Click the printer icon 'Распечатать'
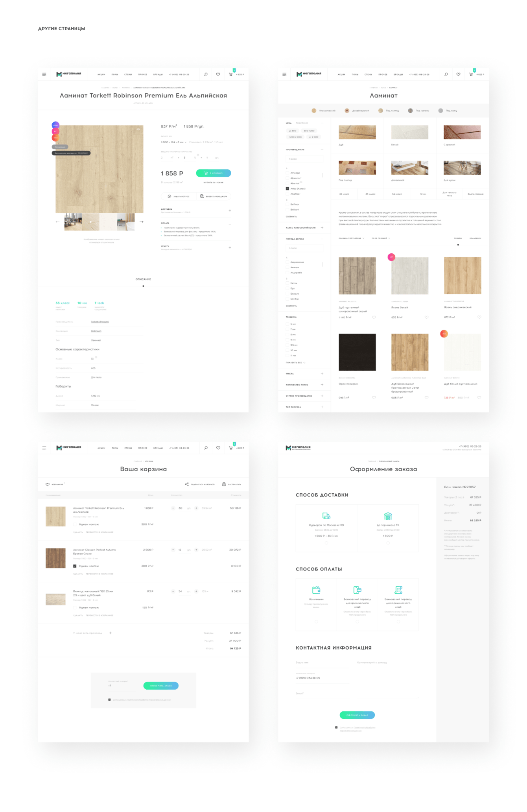This screenshot has width=527, height=812. click(224, 484)
